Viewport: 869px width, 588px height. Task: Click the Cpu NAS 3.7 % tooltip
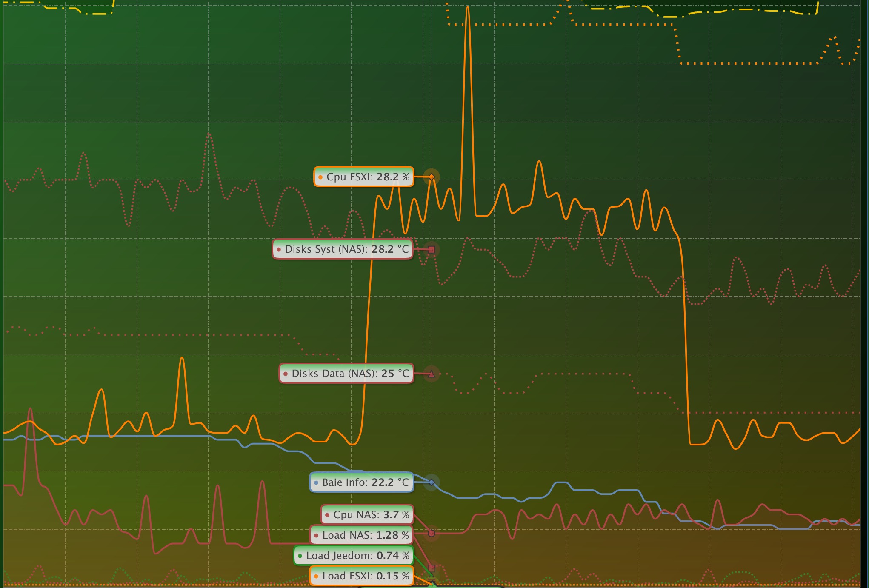(x=367, y=515)
